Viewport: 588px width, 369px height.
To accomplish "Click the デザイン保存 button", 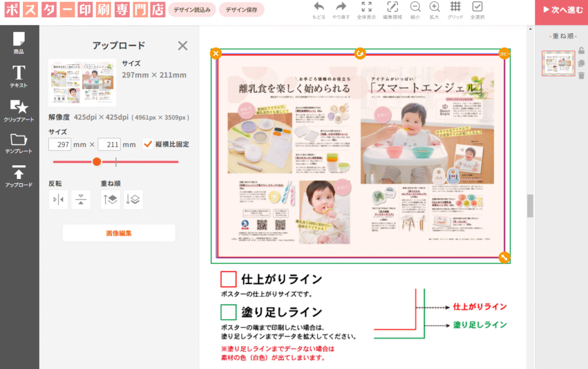I will pyautogui.click(x=242, y=10).
